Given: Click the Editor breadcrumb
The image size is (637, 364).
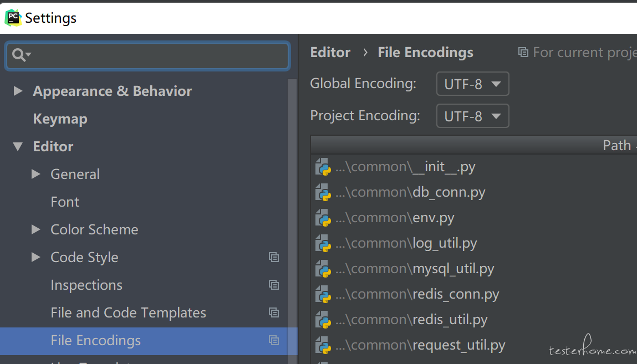Looking at the screenshot, I should coord(330,52).
